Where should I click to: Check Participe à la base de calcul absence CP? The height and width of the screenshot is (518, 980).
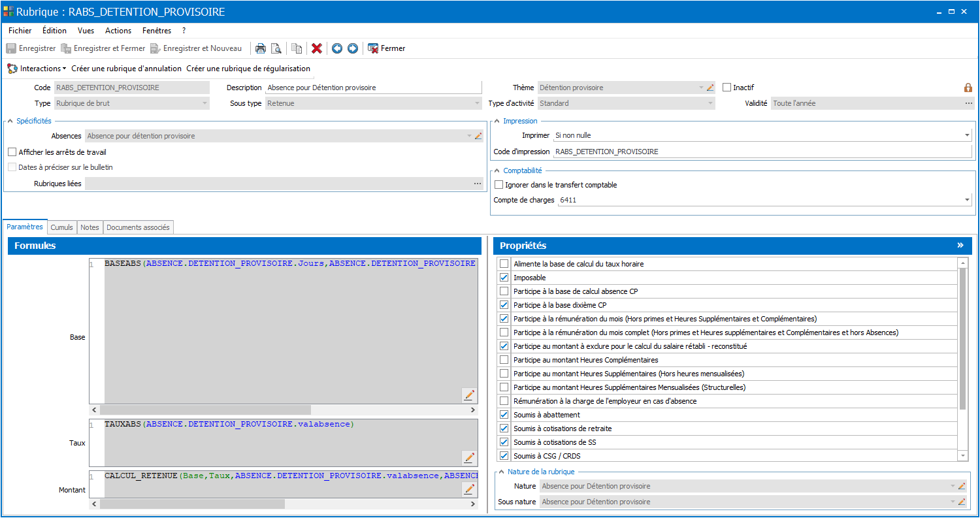504,291
